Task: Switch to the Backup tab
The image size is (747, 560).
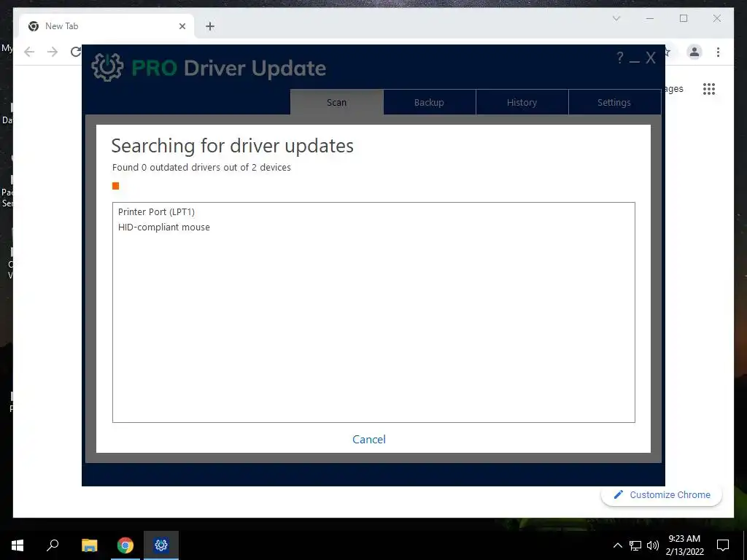Action: pyautogui.click(x=429, y=102)
